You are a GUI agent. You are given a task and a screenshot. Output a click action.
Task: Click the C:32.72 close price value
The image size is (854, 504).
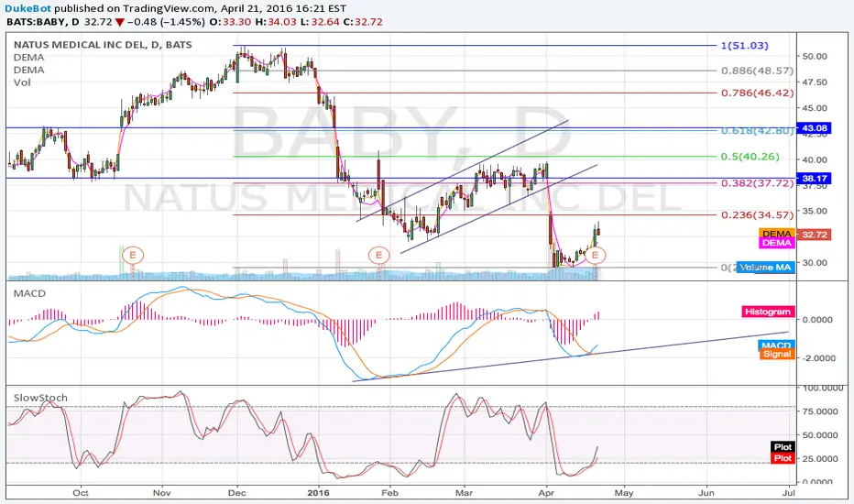[x=363, y=22]
